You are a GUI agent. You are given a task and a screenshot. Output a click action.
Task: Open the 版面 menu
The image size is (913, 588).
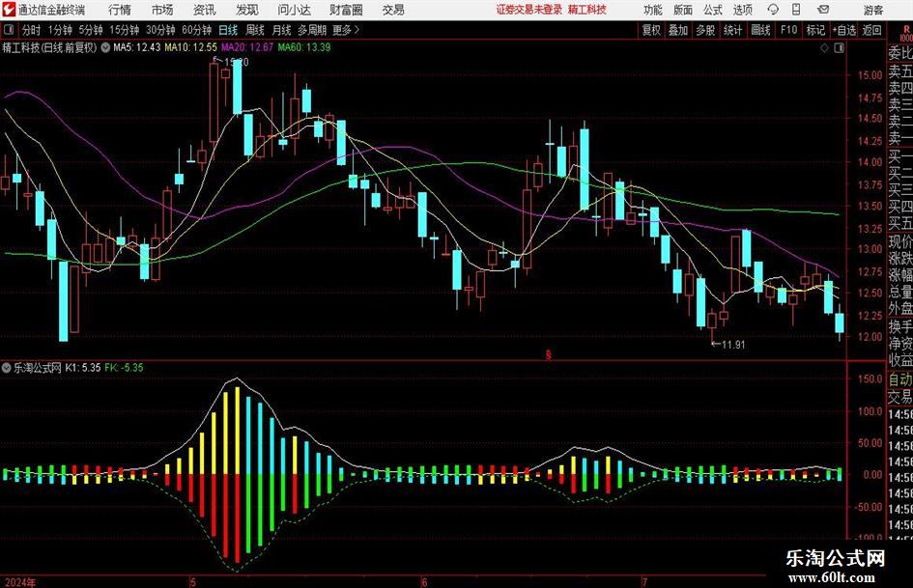[683, 10]
